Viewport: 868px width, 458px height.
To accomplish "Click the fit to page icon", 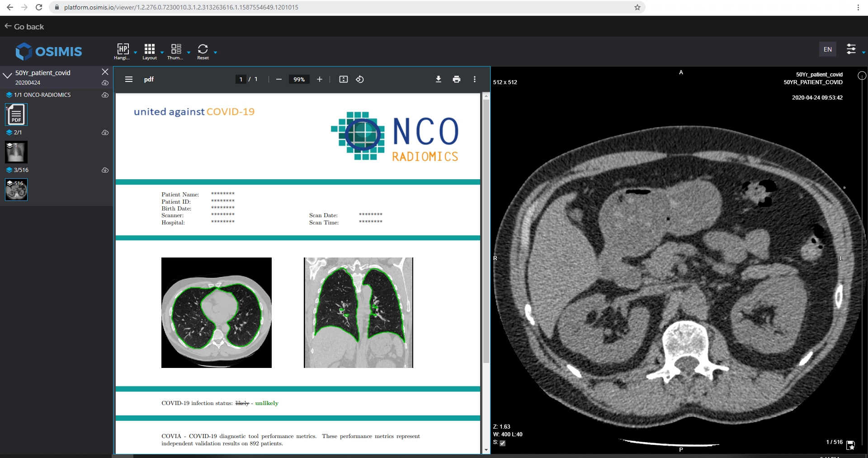I will [344, 79].
